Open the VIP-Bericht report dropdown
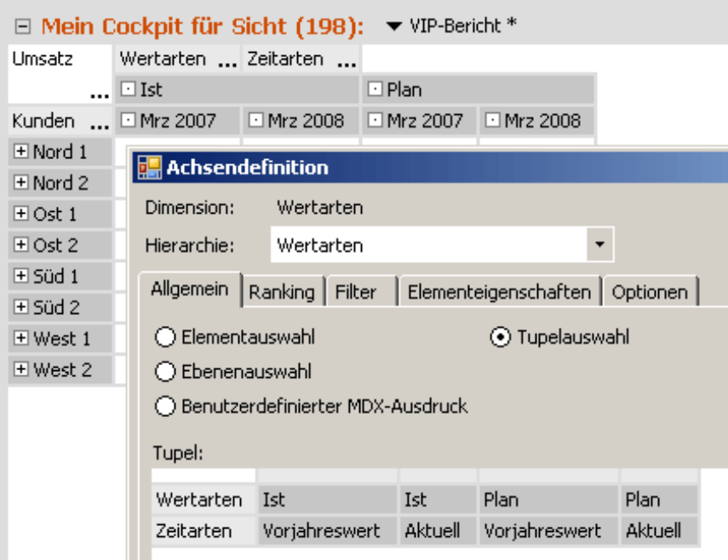Viewport: 728px width, 560px height. [393, 26]
